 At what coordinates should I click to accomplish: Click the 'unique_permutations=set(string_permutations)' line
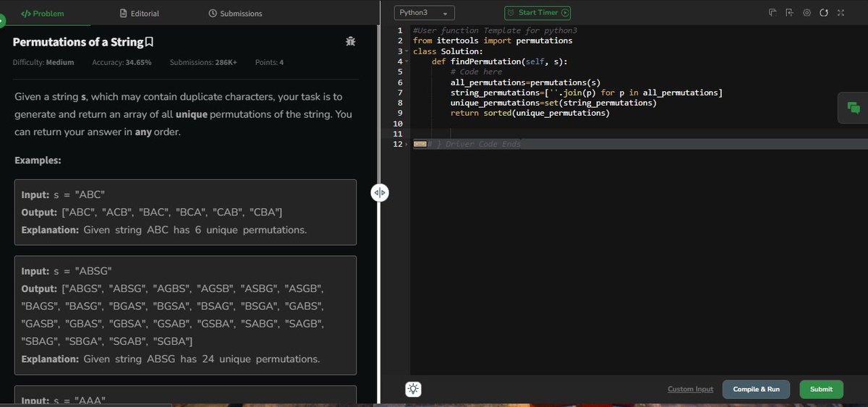[553, 103]
